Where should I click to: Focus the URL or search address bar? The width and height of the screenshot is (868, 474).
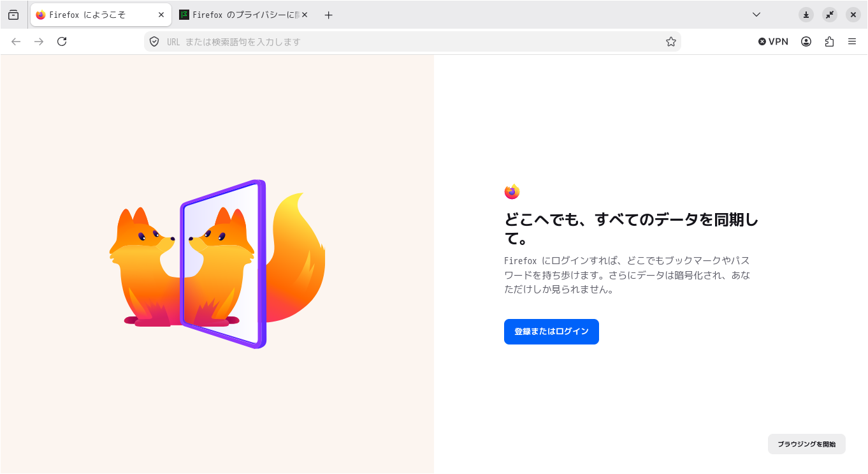[x=412, y=41]
